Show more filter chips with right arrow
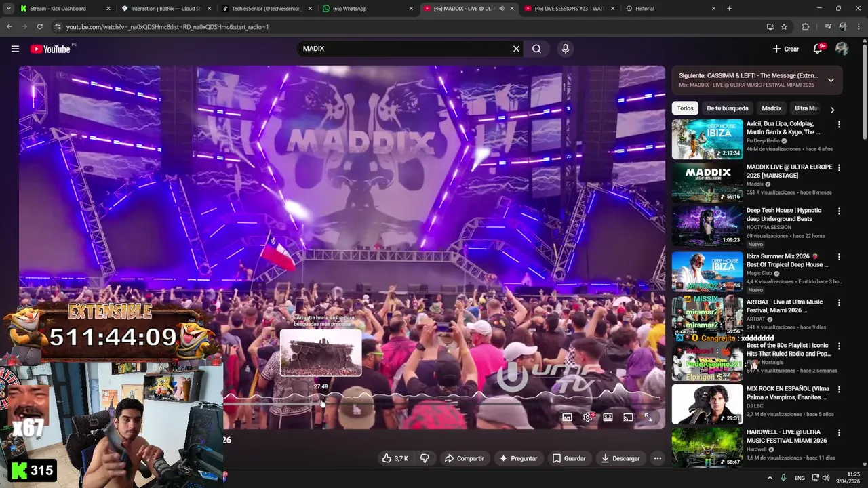868x488 pixels. (x=832, y=109)
